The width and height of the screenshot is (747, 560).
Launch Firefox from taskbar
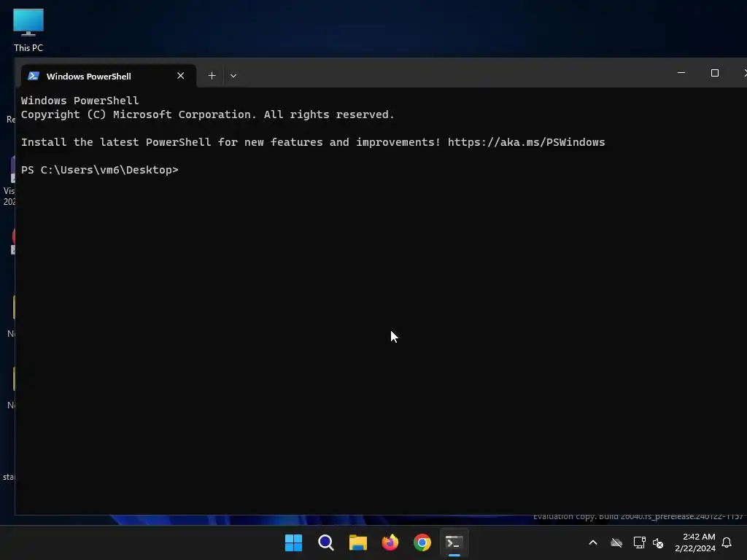(x=390, y=542)
